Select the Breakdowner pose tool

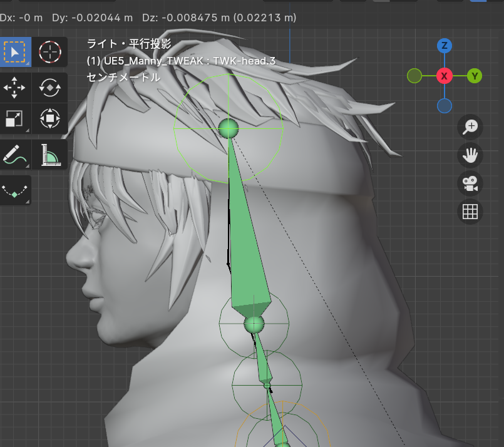click(x=15, y=190)
